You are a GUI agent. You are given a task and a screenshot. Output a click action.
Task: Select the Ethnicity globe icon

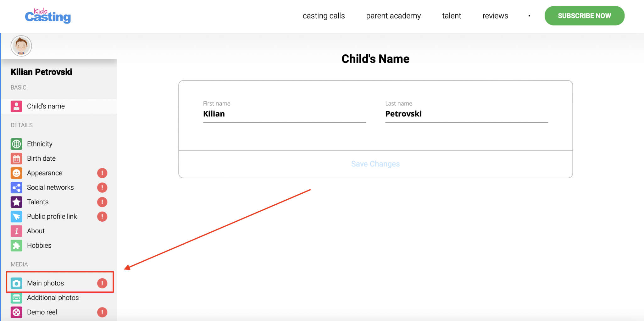[16, 144]
